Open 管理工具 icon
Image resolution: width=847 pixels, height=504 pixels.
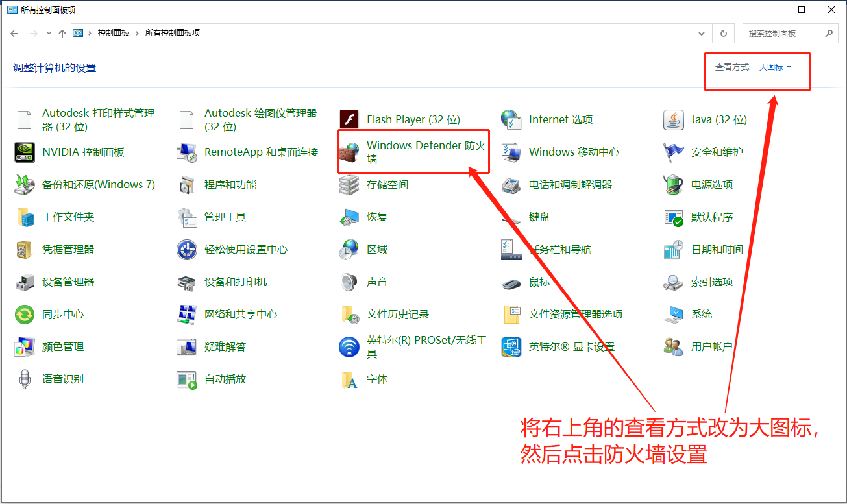click(x=186, y=217)
